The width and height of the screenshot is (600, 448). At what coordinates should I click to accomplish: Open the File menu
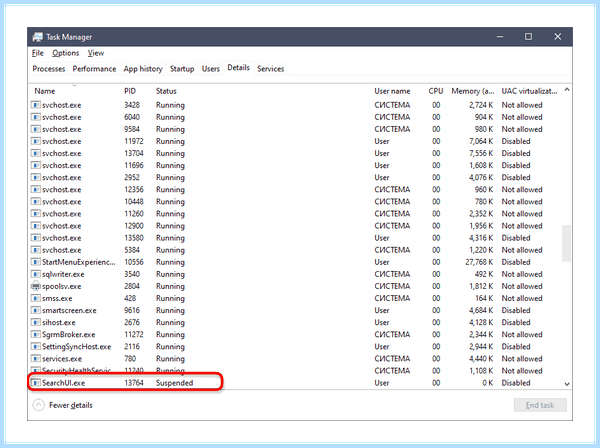38,53
